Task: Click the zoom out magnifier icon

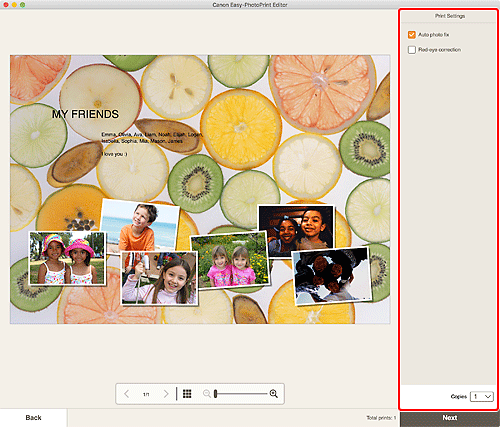Action: click(x=207, y=394)
